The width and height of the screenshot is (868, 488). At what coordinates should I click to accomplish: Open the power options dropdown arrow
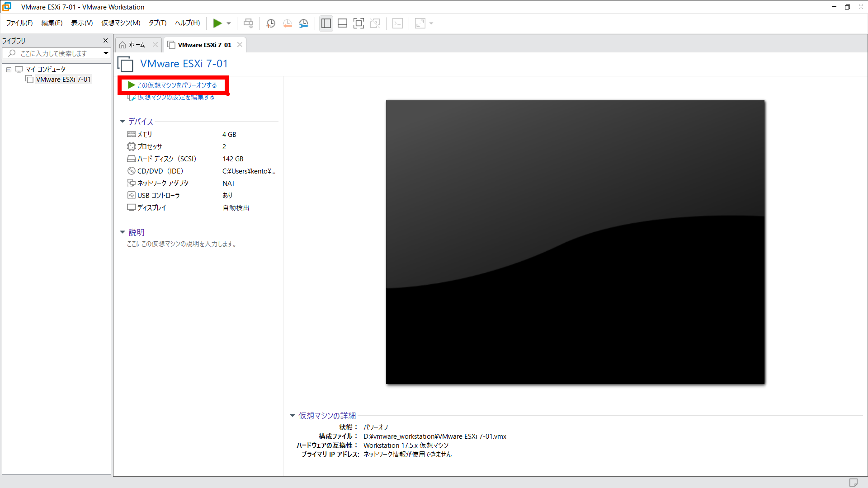(229, 23)
